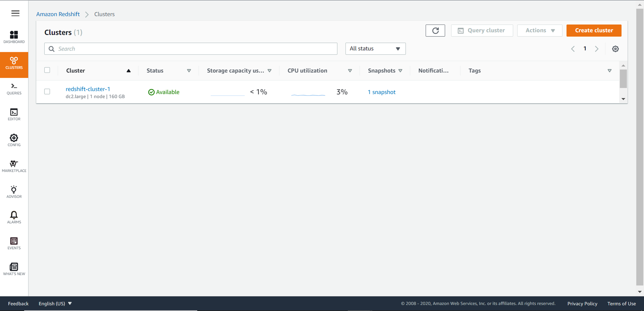
Task: Open the Config sidebar icon
Action: pos(14,141)
